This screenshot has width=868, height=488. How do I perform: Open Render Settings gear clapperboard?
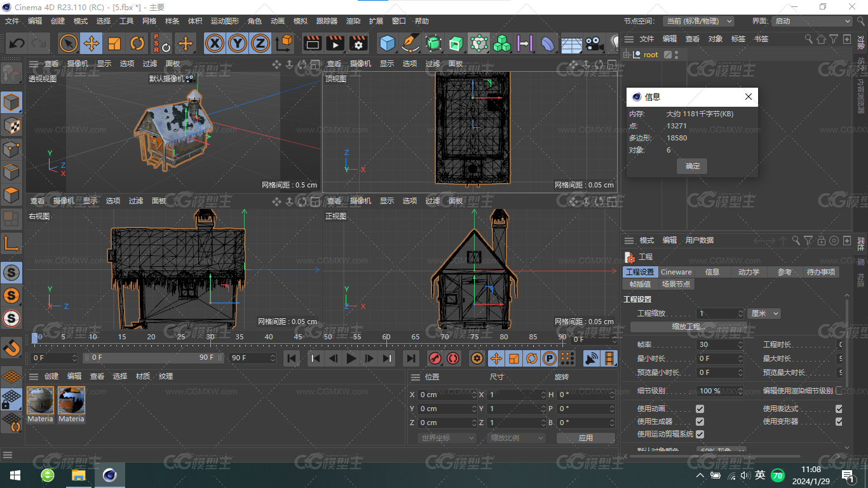pos(358,43)
